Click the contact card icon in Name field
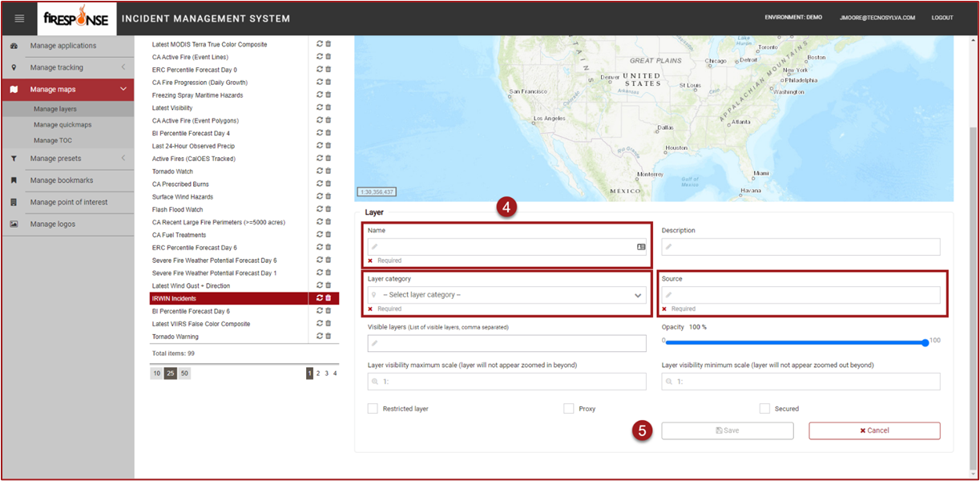 click(x=641, y=247)
